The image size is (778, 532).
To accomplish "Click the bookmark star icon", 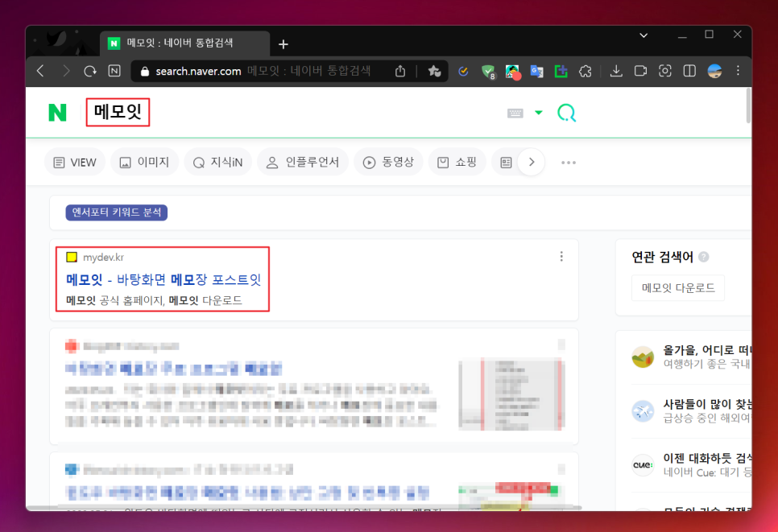I will point(434,72).
